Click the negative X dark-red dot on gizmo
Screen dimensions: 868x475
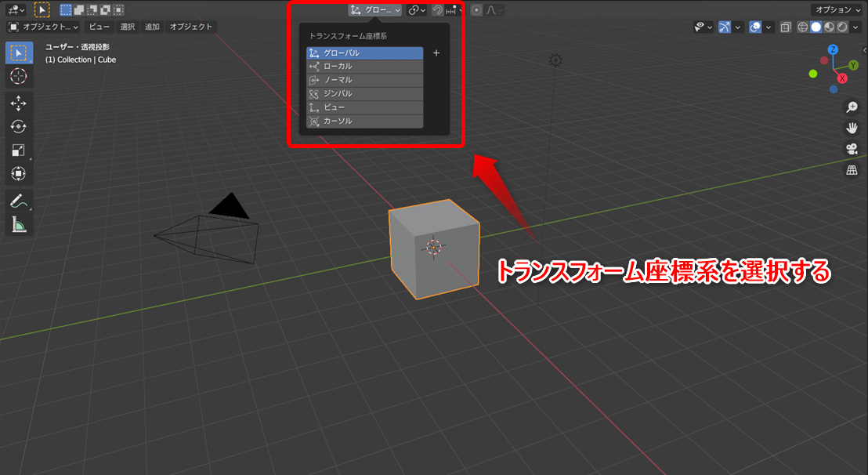point(824,60)
